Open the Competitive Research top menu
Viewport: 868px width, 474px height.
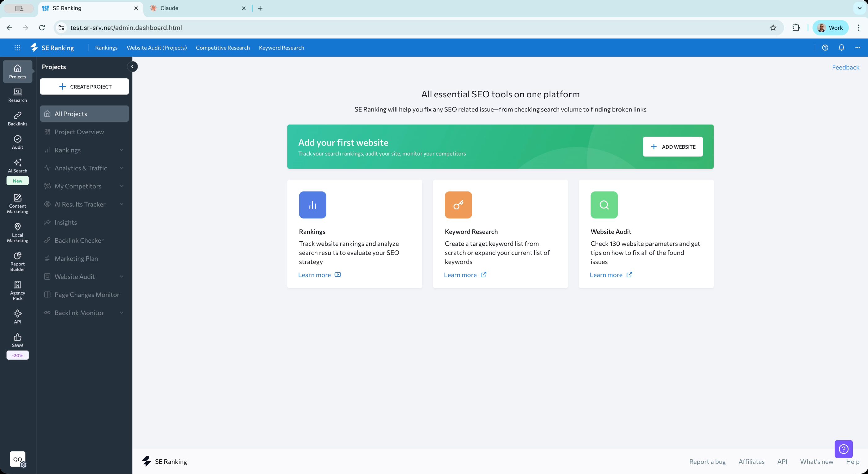coord(223,47)
